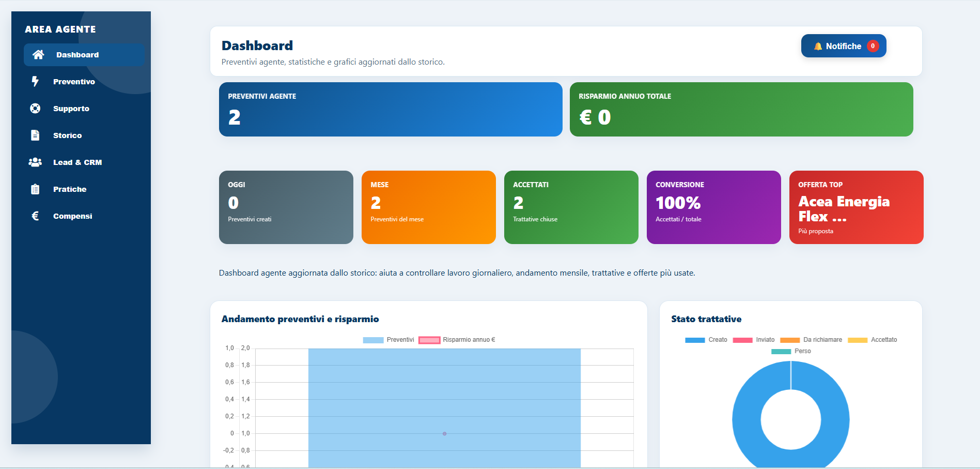Click the Storico document icon

coord(35,135)
